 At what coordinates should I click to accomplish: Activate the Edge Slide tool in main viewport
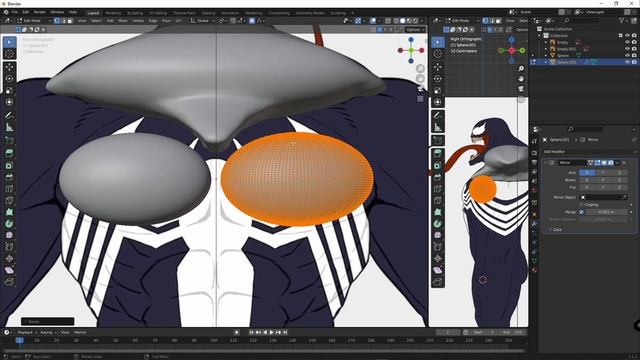(9, 247)
